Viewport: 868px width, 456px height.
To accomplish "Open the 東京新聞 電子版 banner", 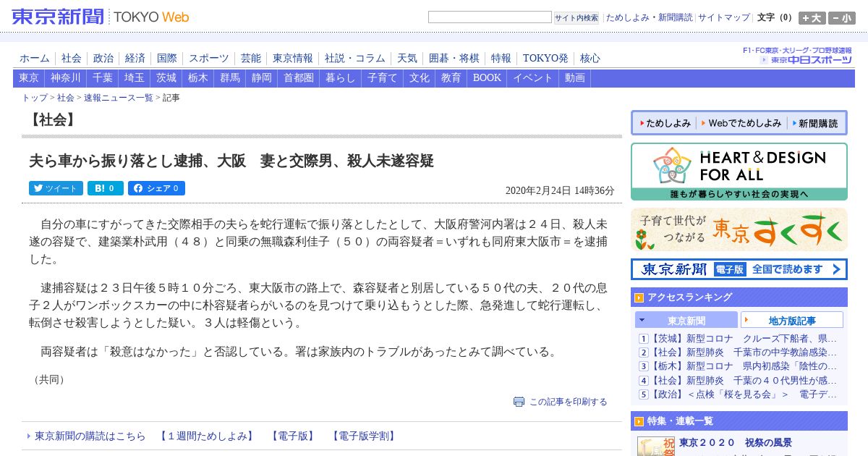I will pos(739,269).
